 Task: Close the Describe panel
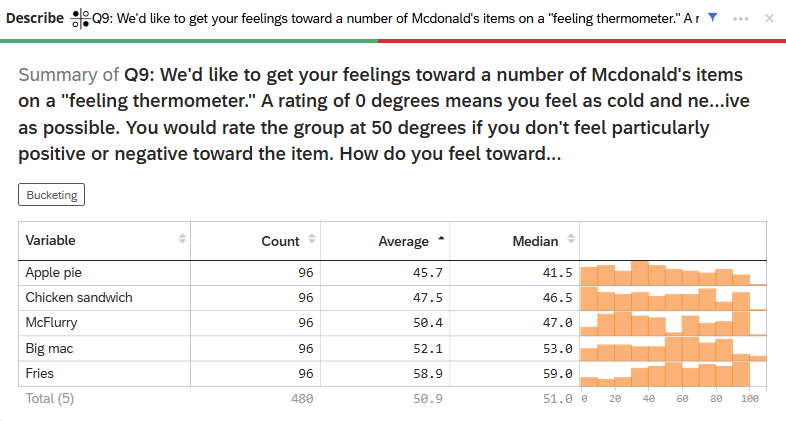769,19
